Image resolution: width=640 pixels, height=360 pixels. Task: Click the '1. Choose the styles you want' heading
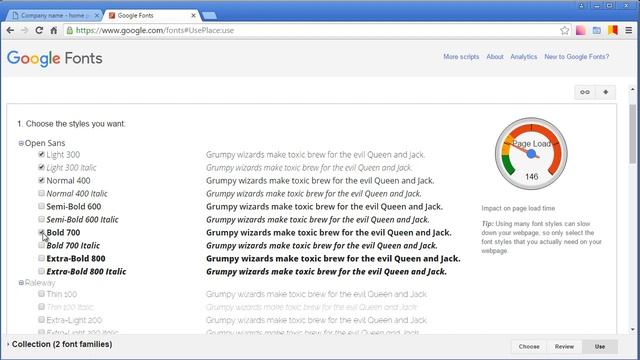pyautogui.click(x=71, y=124)
